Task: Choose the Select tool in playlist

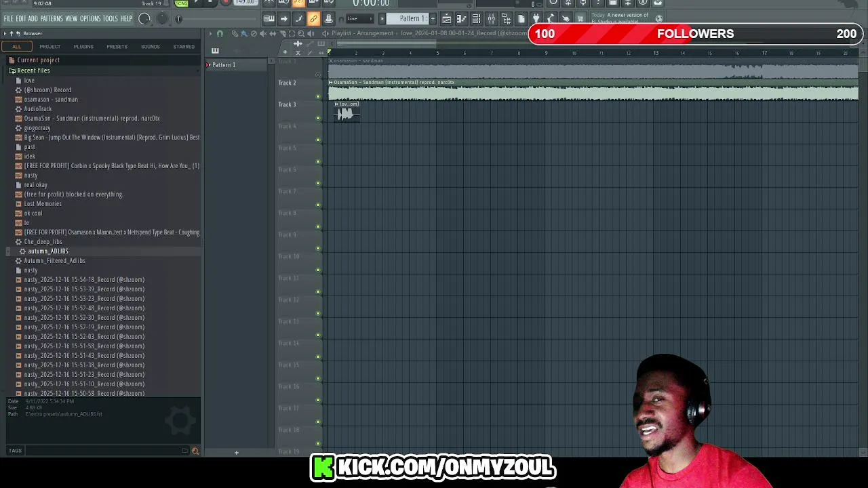Action: tap(292, 33)
